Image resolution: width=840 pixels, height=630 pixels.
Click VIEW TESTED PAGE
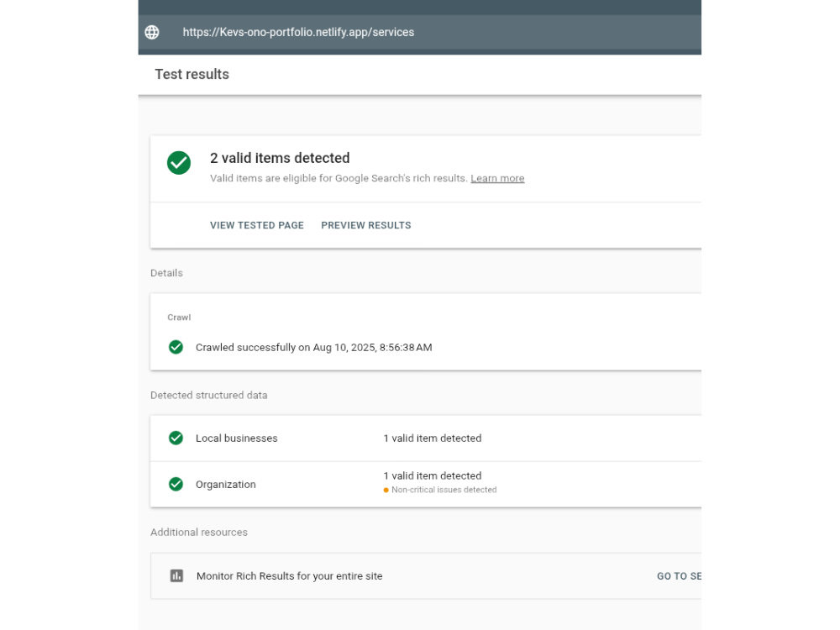[256, 225]
